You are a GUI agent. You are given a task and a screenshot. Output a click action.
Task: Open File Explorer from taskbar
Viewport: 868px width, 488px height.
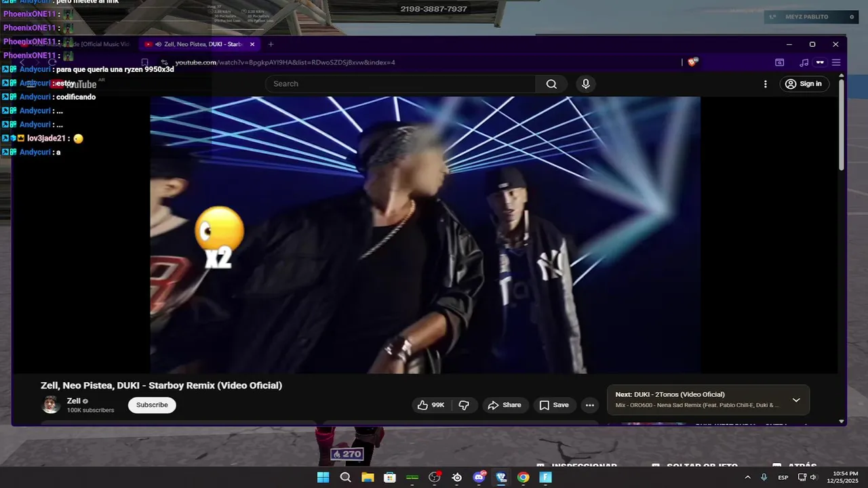(368, 477)
